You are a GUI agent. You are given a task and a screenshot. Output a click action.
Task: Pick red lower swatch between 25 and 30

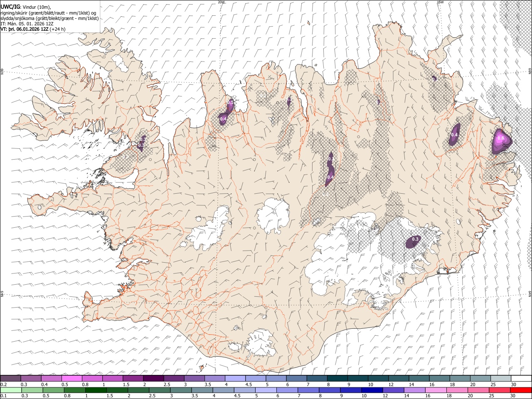pyautogui.click(x=499, y=390)
